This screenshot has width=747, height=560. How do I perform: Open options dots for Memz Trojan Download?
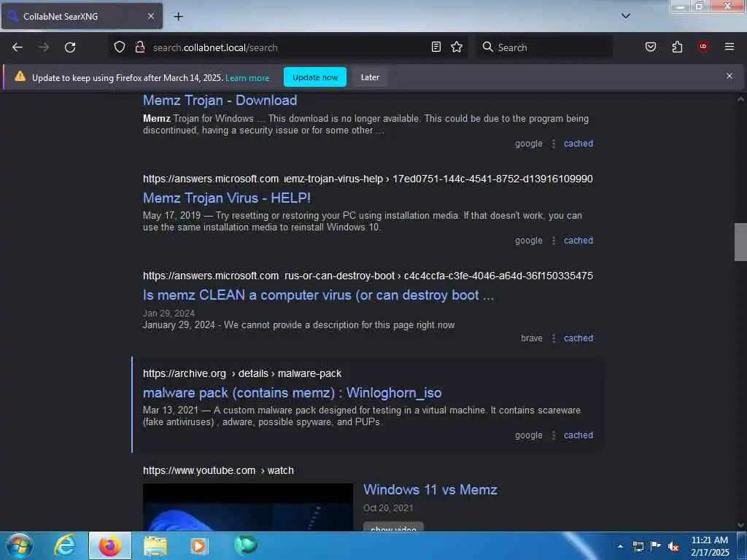(x=554, y=144)
